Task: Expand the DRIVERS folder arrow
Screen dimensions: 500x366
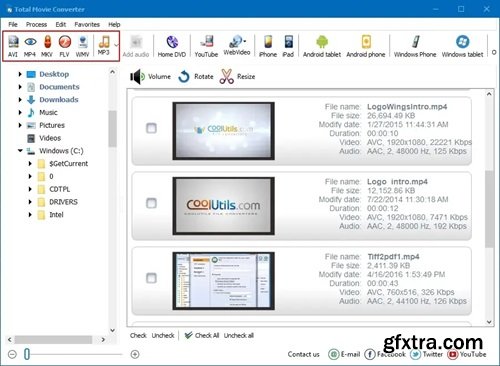Action: pos(30,202)
